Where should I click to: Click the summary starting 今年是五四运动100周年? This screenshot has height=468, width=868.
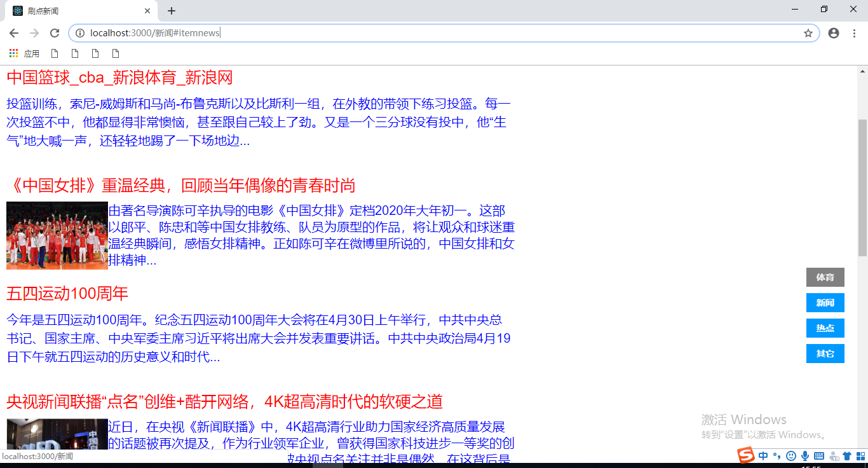[x=259, y=338]
